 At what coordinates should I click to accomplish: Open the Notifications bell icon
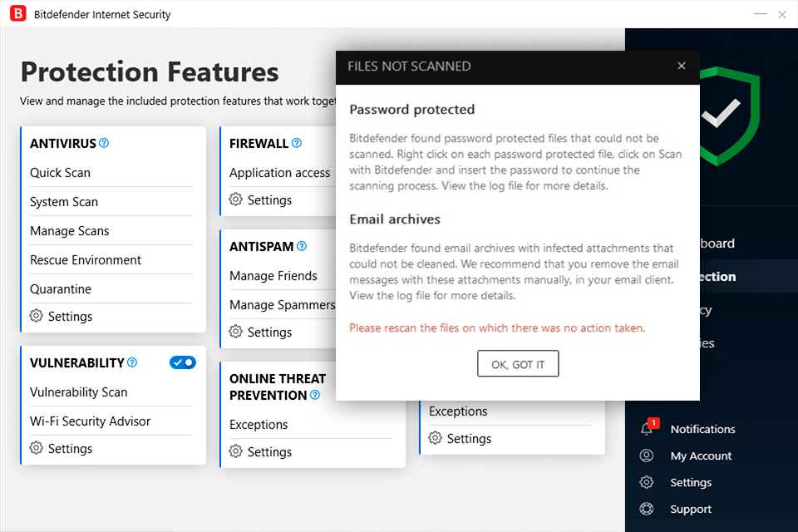[647, 429]
